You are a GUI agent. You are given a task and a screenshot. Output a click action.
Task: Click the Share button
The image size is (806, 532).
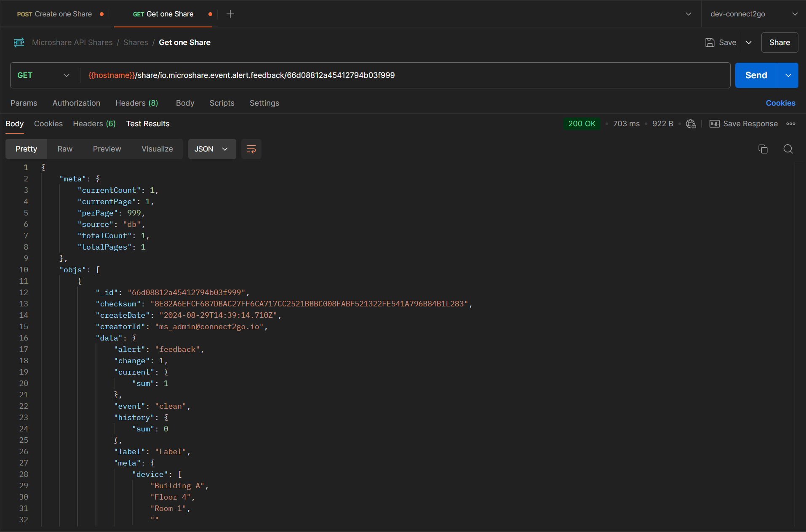[779, 43]
